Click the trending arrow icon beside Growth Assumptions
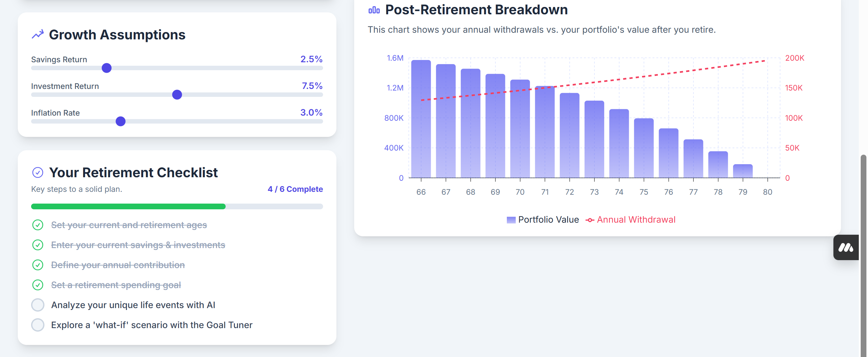 (x=38, y=34)
